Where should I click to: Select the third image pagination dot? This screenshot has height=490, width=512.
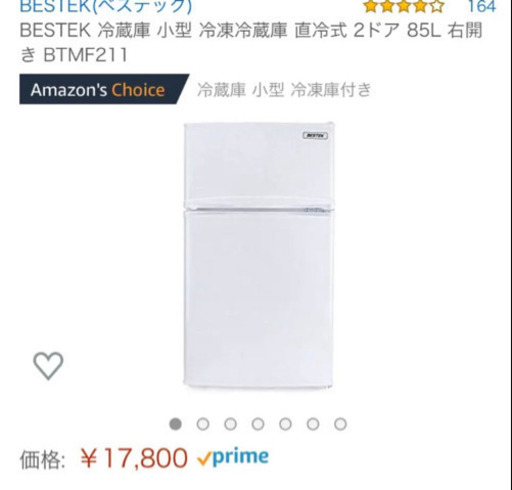tap(230, 424)
